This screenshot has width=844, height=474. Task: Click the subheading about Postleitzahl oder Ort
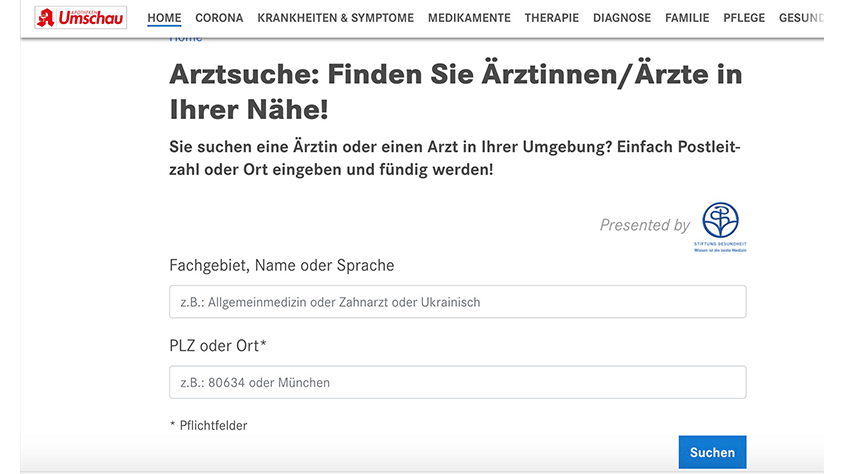click(x=455, y=159)
